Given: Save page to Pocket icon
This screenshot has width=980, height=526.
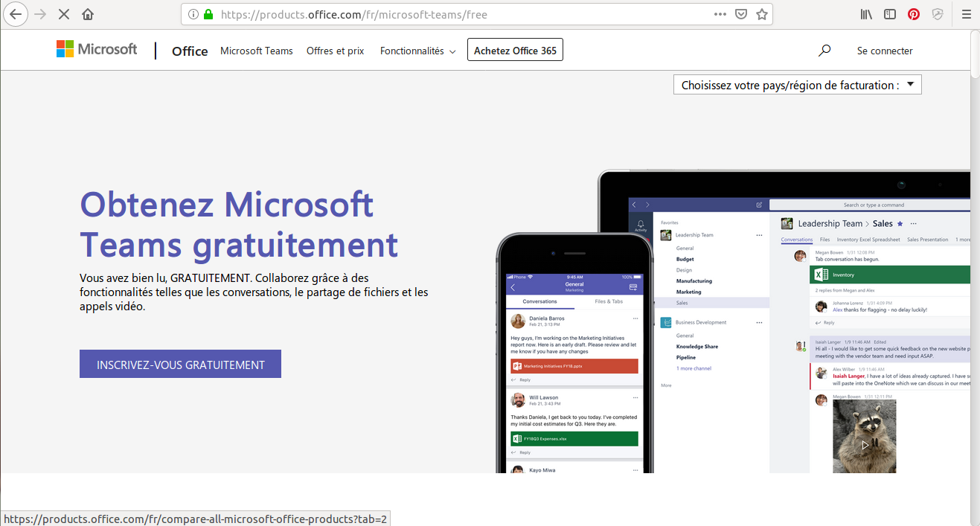Looking at the screenshot, I should (741, 14).
